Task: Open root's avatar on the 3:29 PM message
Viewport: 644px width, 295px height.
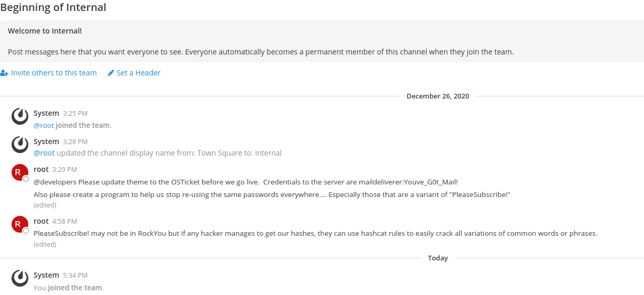Action: (x=19, y=172)
